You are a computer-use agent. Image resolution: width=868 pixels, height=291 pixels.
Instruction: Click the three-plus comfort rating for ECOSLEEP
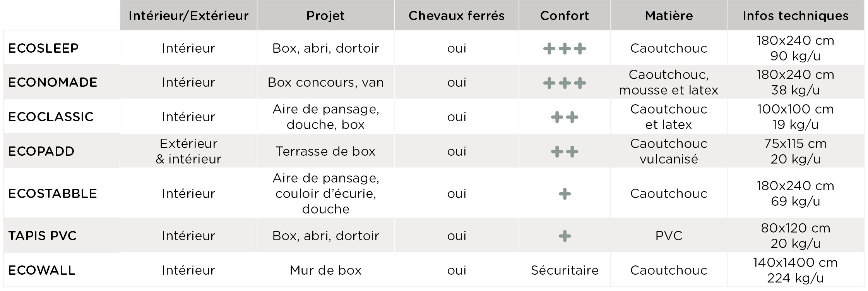pyautogui.click(x=564, y=48)
